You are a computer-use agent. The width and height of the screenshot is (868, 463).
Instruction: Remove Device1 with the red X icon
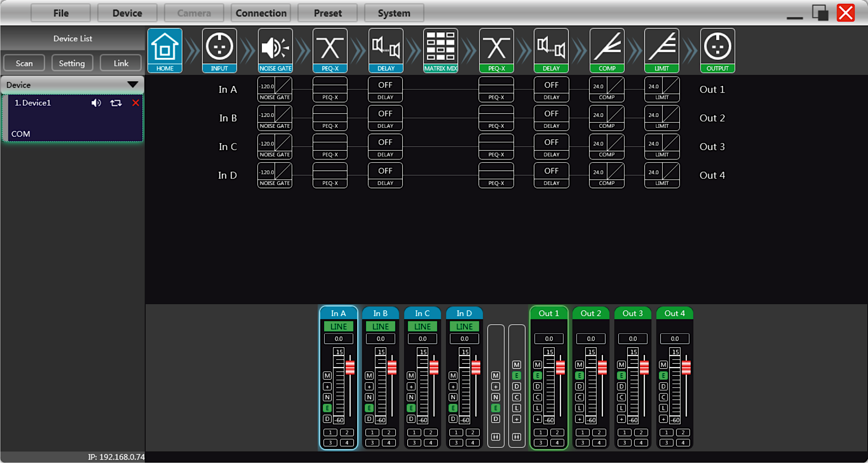[x=135, y=103]
